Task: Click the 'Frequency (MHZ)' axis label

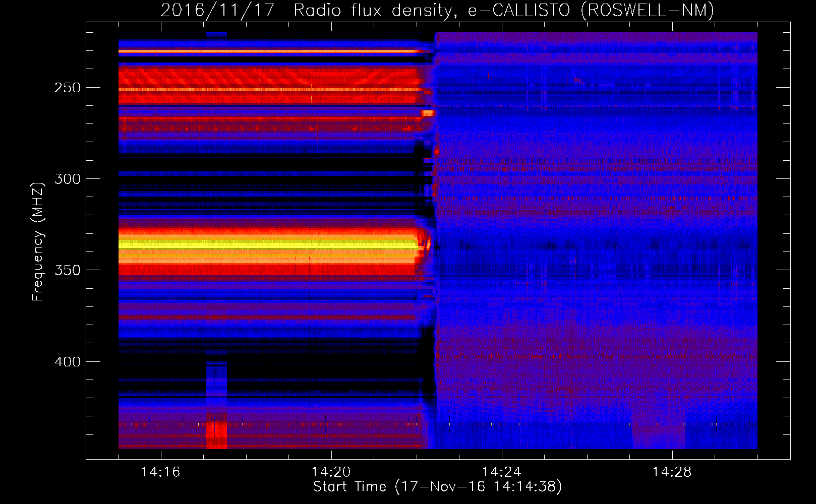Action: pos(38,241)
